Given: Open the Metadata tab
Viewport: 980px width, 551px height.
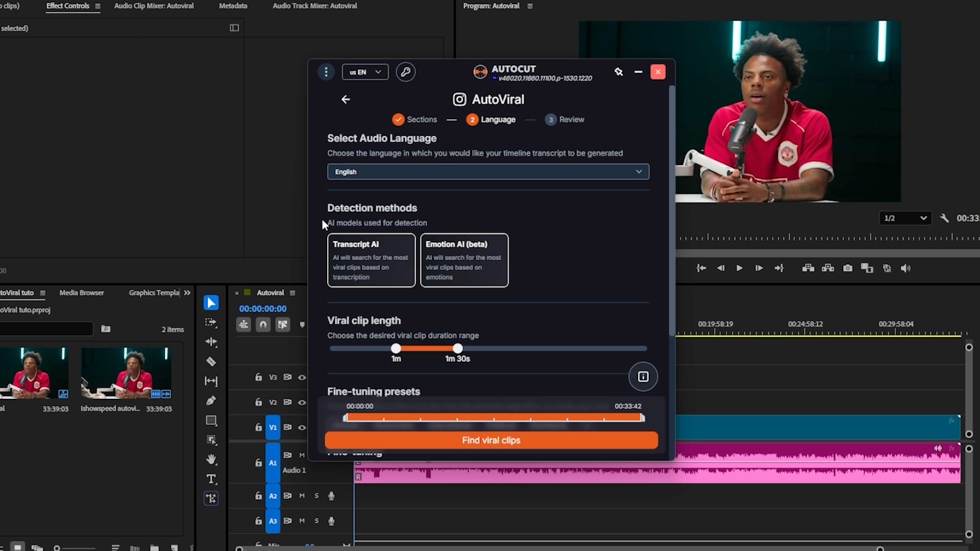Looking at the screenshot, I should [233, 6].
